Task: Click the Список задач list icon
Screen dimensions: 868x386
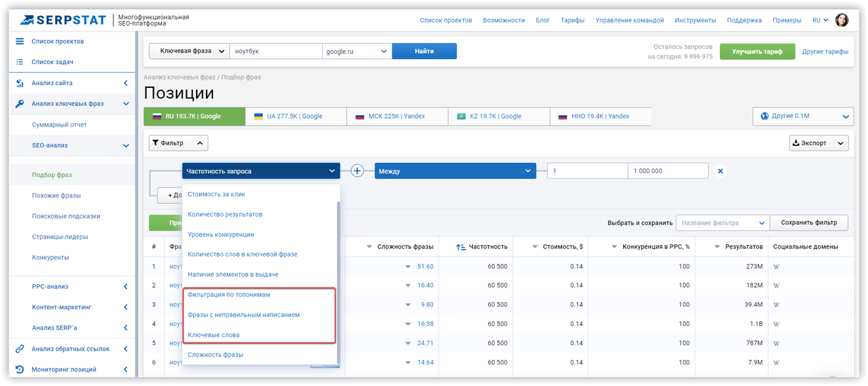Action: pyautogui.click(x=20, y=62)
